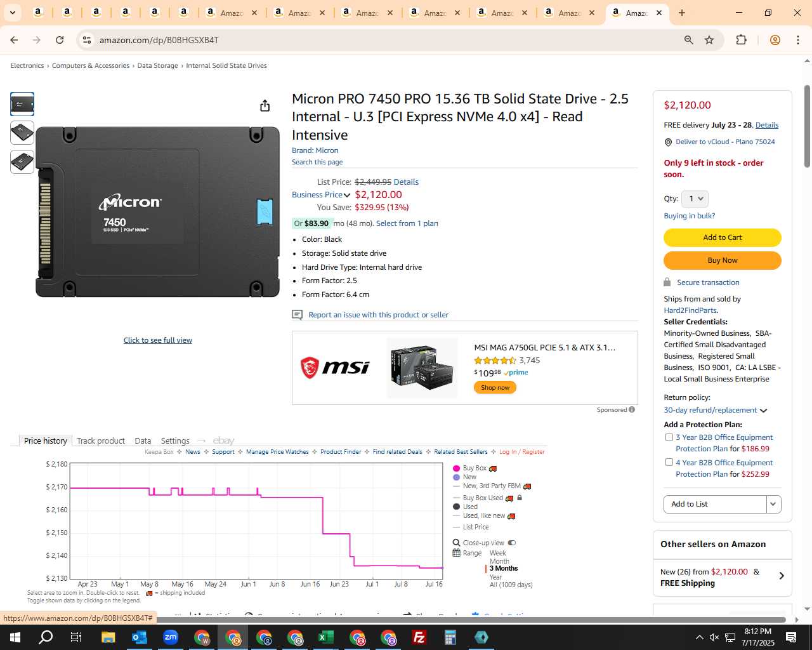Check 3 Year B2B Protection Plan

pos(669,437)
